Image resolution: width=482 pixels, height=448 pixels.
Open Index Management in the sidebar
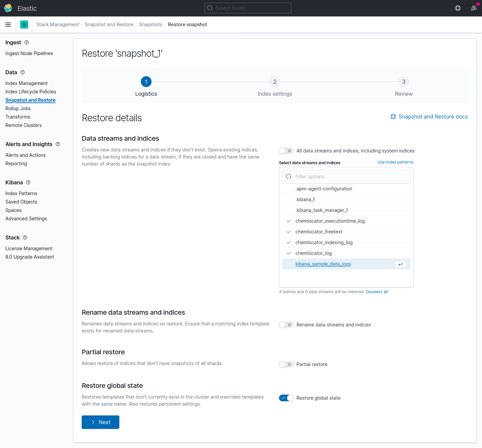[x=27, y=83]
